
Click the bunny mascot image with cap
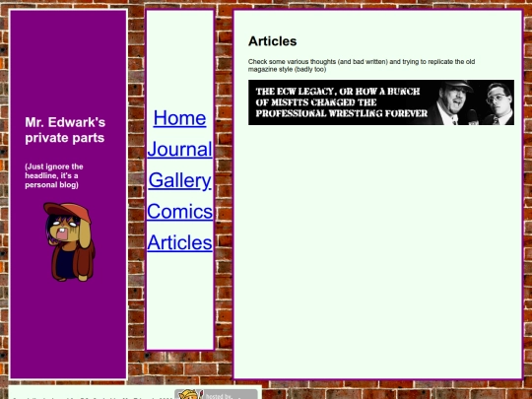pos(69,242)
